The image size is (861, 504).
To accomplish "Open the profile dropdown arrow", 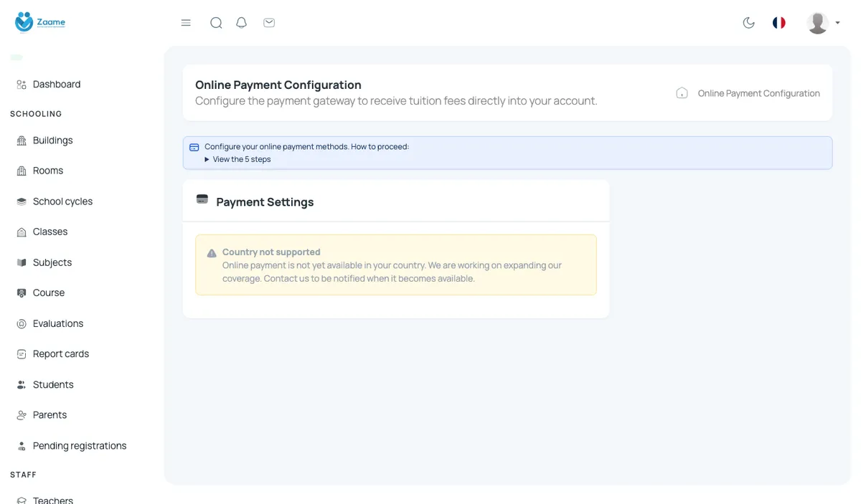I will (x=837, y=23).
